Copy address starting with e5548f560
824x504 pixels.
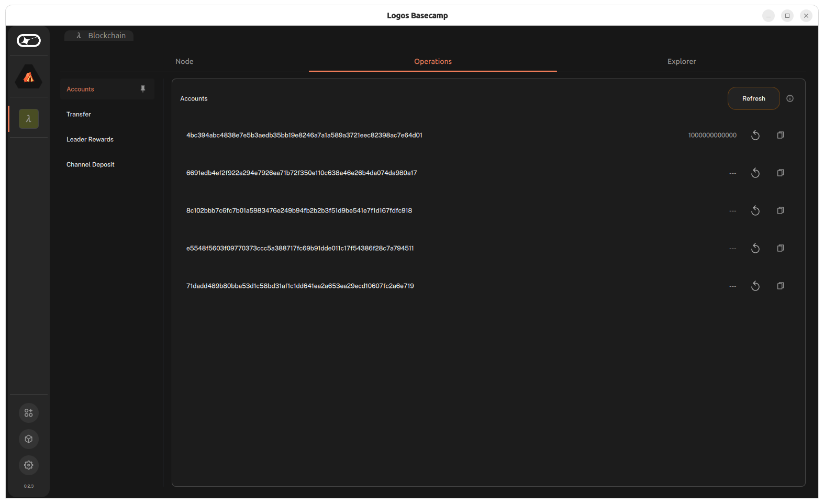tap(781, 248)
